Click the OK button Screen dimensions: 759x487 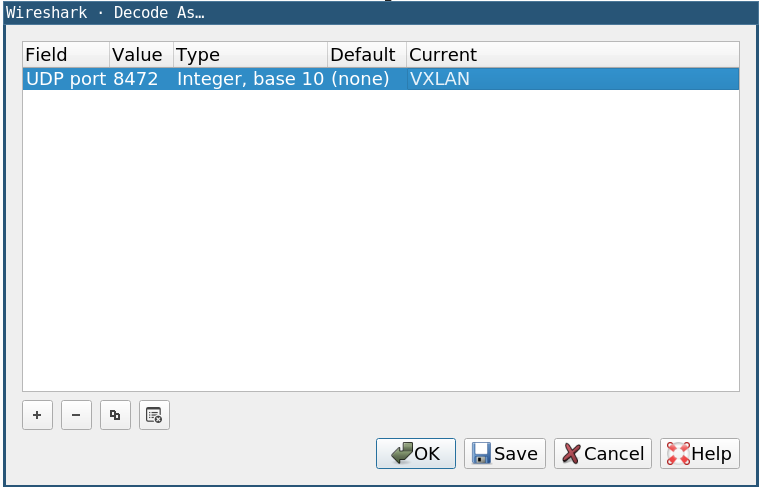[x=416, y=453]
